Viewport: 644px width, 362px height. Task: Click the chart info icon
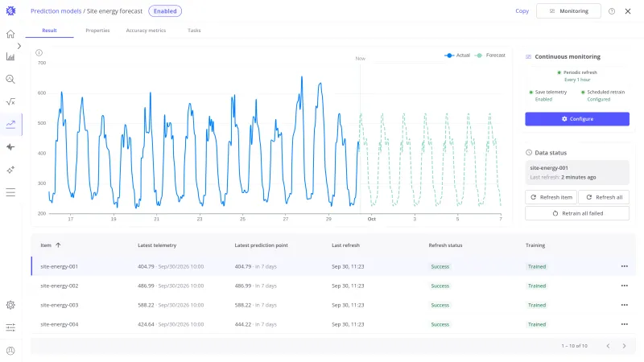click(x=39, y=52)
